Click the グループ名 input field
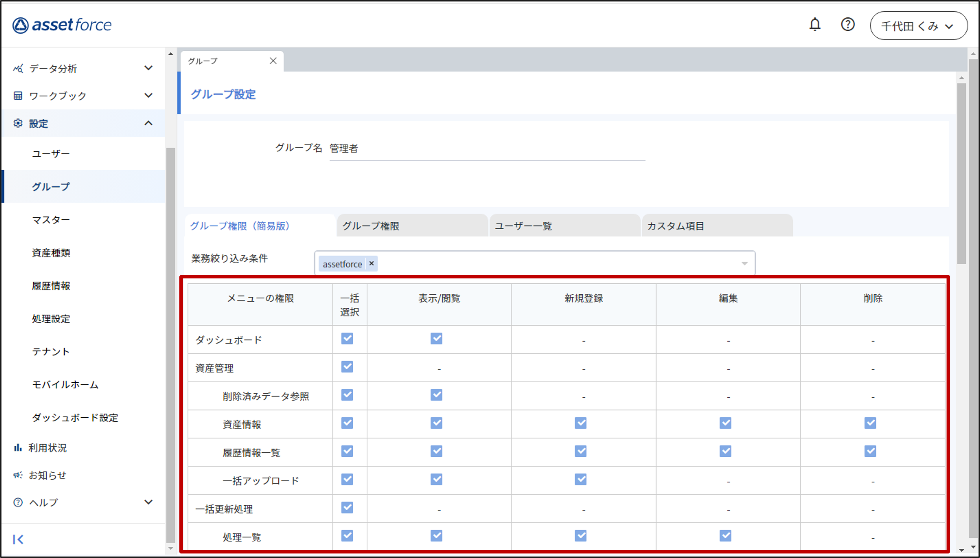980x558 pixels. 486,149
